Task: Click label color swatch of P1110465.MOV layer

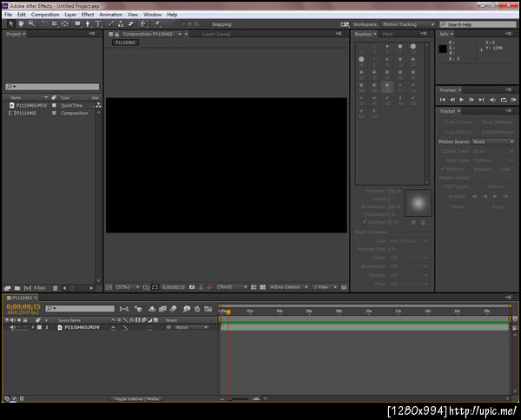Action: click(x=40, y=327)
